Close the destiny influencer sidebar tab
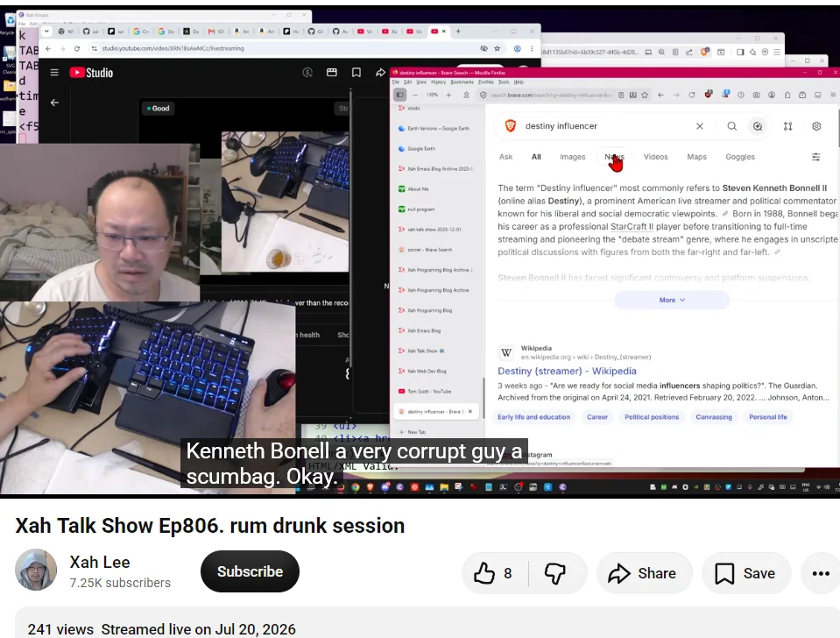Image resolution: width=840 pixels, height=638 pixels. (x=470, y=411)
